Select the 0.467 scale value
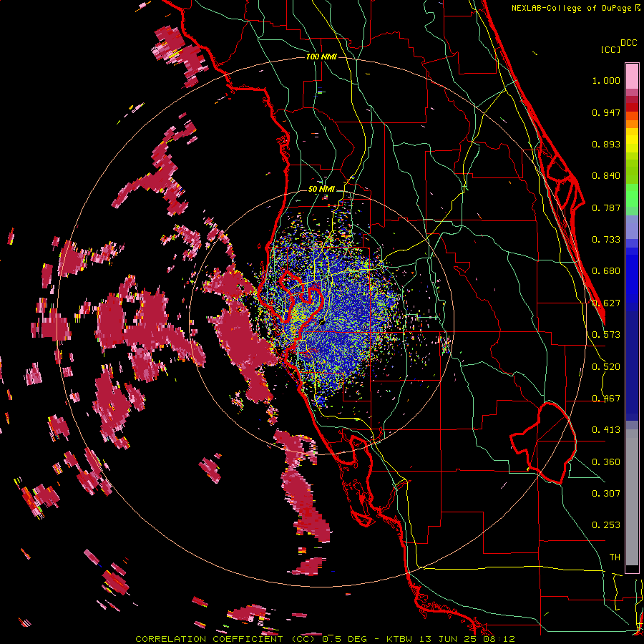Viewport: 644px width, 644px height. click(x=606, y=399)
